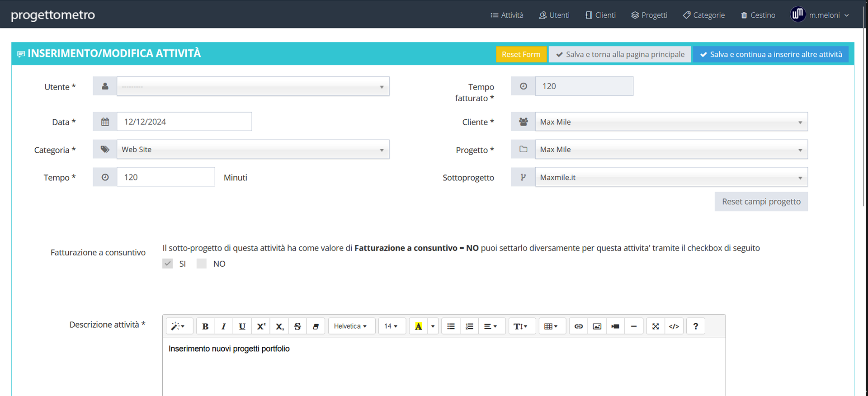Click the yellow highlighted text color button
This screenshot has width=868, height=396.
(x=418, y=326)
